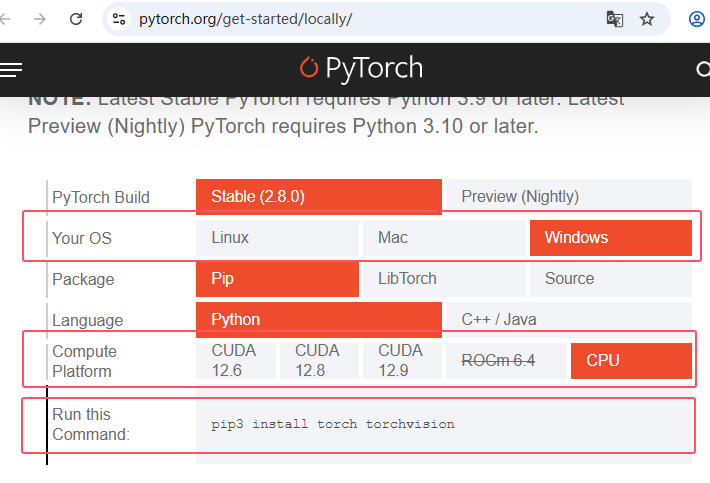Select CUDA 12.8 compute platform
The image size is (710, 483).
point(319,361)
